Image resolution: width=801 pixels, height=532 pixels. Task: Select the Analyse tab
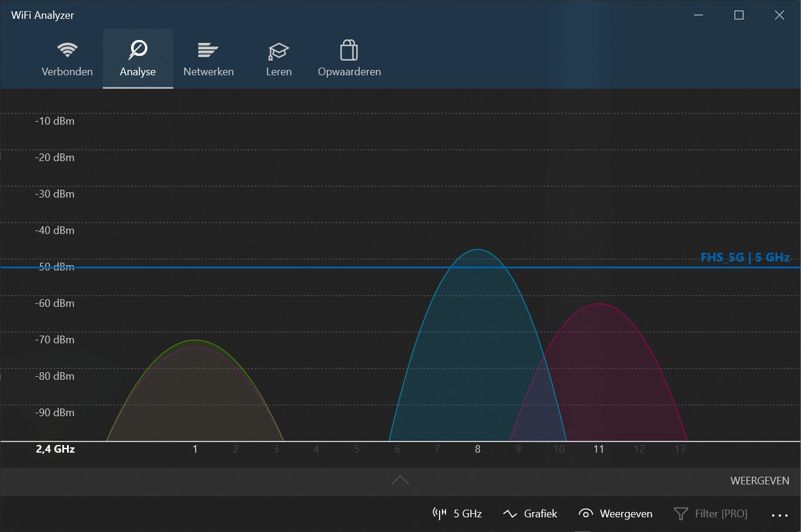click(x=138, y=59)
